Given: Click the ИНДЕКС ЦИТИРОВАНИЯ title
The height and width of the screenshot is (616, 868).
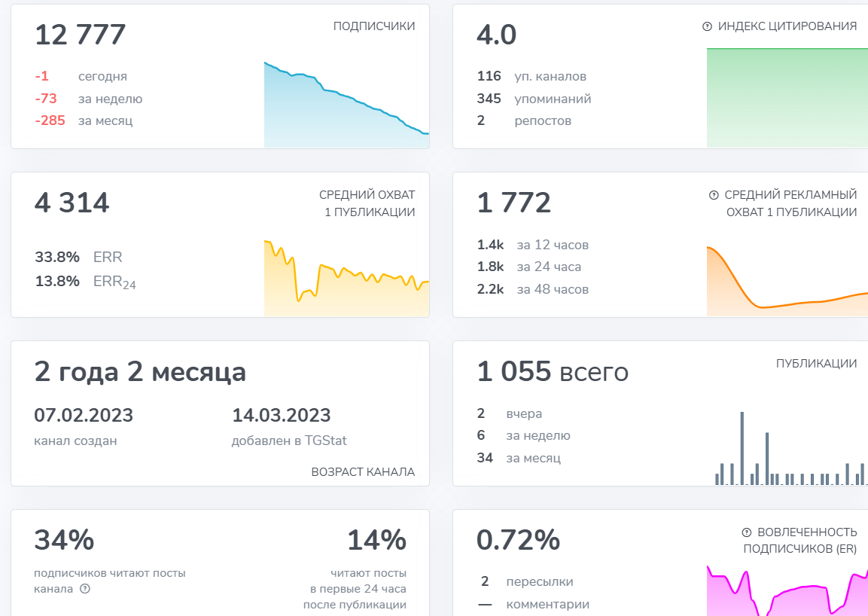Looking at the screenshot, I should (x=787, y=26).
